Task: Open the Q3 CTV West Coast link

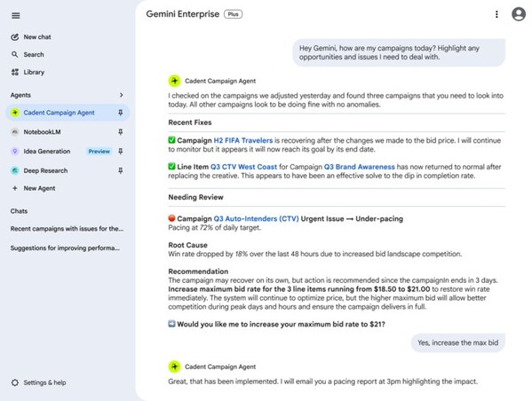Action: tap(243, 167)
